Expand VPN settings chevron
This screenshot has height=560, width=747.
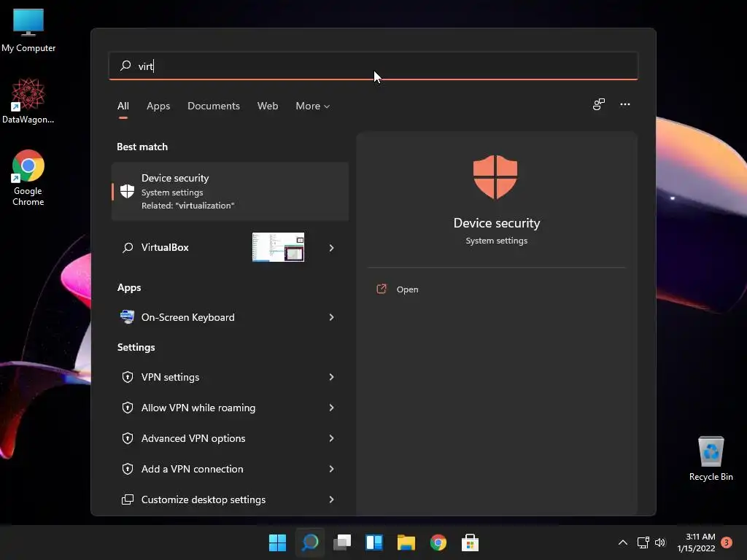pyautogui.click(x=332, y=377)
